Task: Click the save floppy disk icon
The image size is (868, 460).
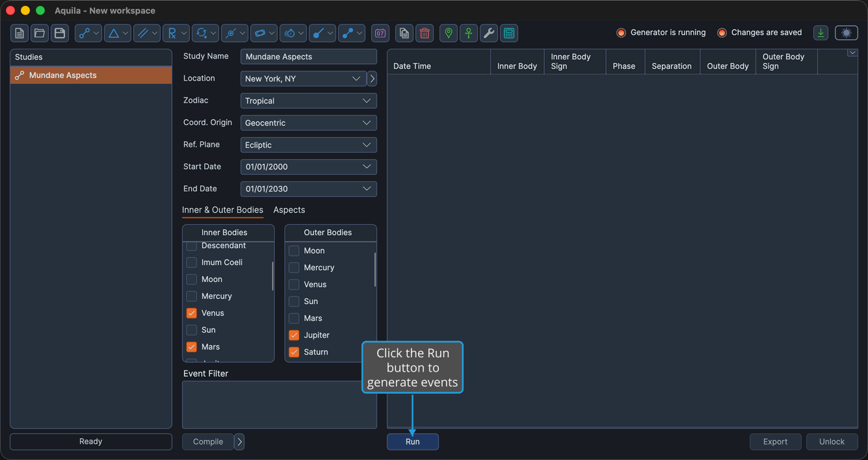Action: point(60,33)
